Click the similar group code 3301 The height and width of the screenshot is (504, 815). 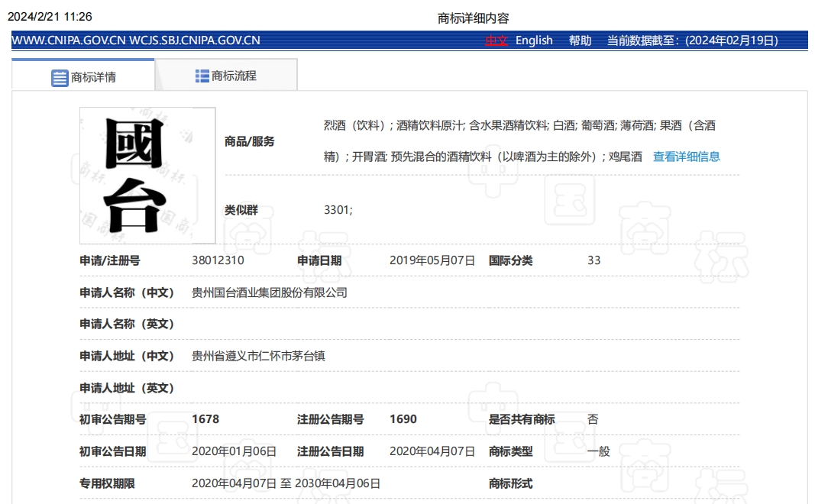click(338, 210)
